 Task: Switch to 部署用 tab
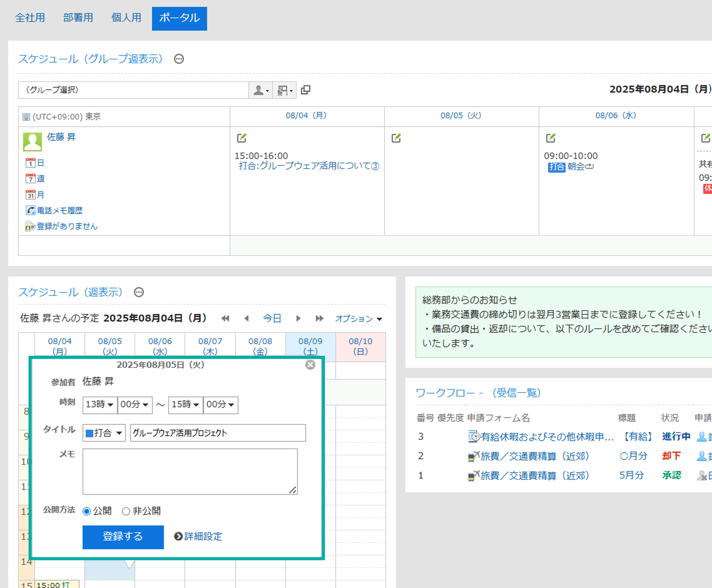(x=78, y=18)
